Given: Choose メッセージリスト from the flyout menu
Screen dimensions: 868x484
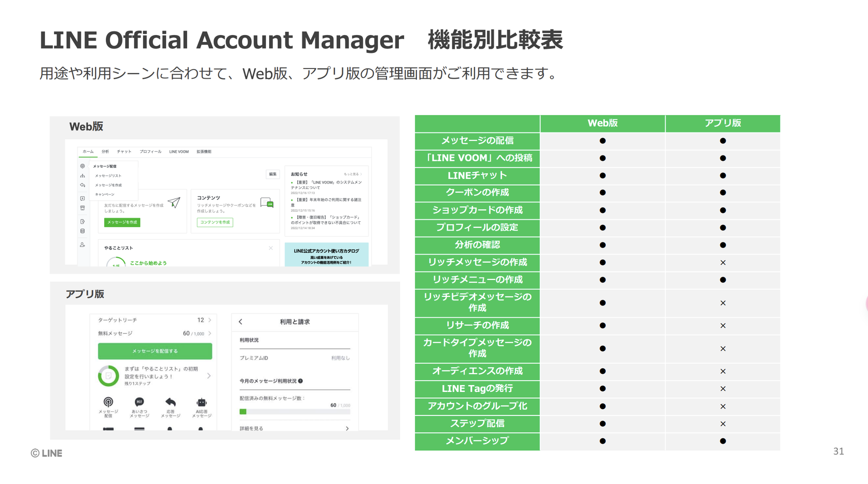Looking at the screenshot, I should coord(108,176).
